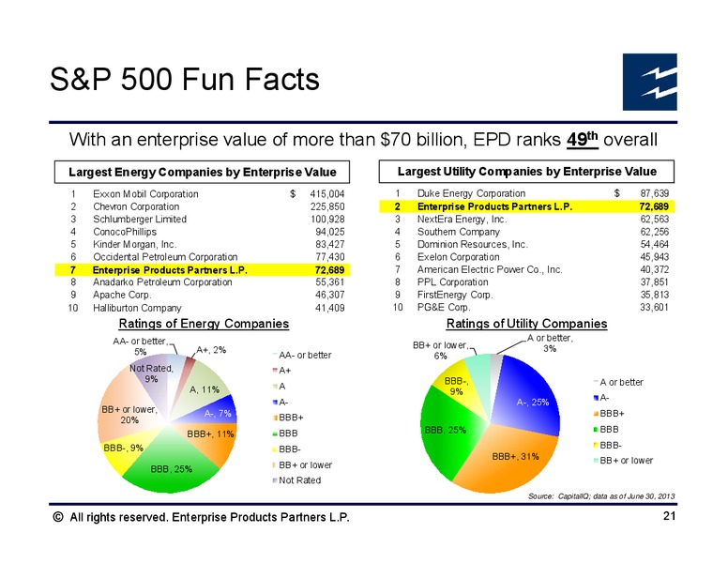This screenshot has width=728, height=563.
Task: Select Duke Energy Corporation row
Action: tap(526, 193)
